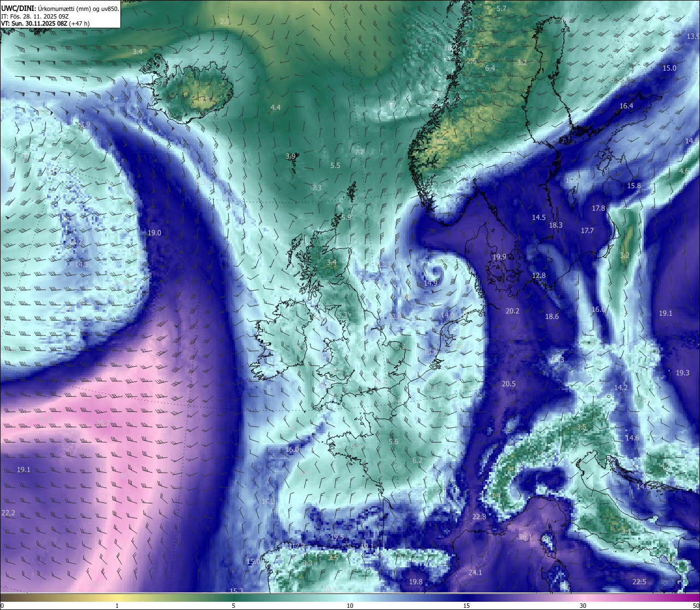
Task: Click the value 19.8 near the bottom
Action: pyautogui.click(x=416, y=582)
